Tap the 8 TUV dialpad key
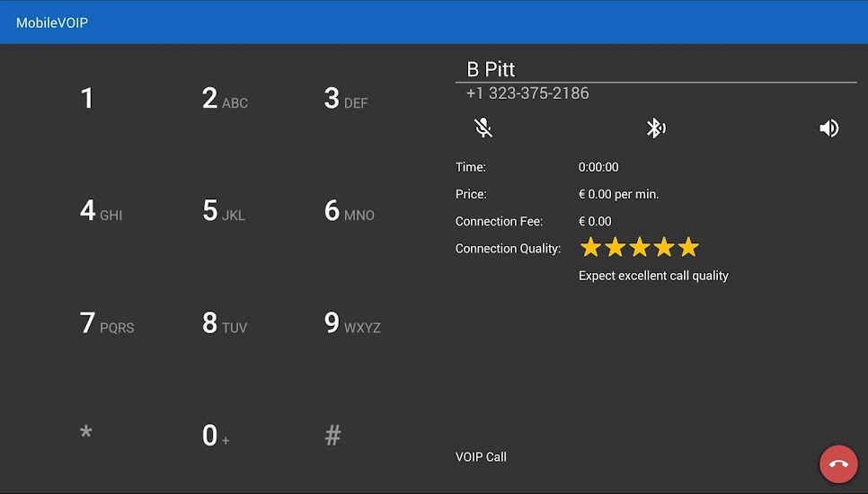Screen dimensions: 868x494 (x=225, y=323)
